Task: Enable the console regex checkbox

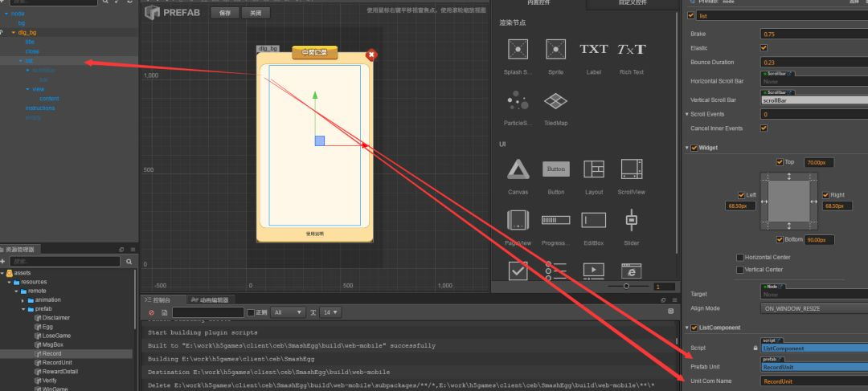Action: coord(250,312)
